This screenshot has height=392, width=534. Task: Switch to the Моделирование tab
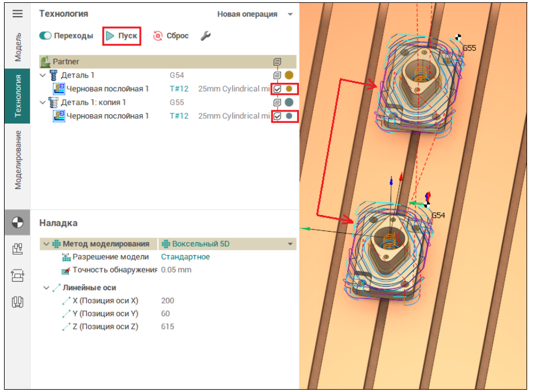click(x=18, y=160)
